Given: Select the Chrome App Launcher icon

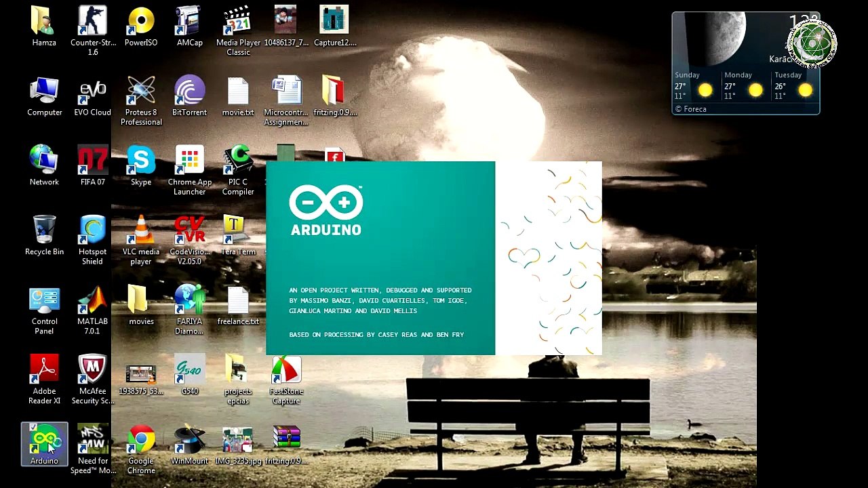Looking at the screenshot, I should point(189,170).
